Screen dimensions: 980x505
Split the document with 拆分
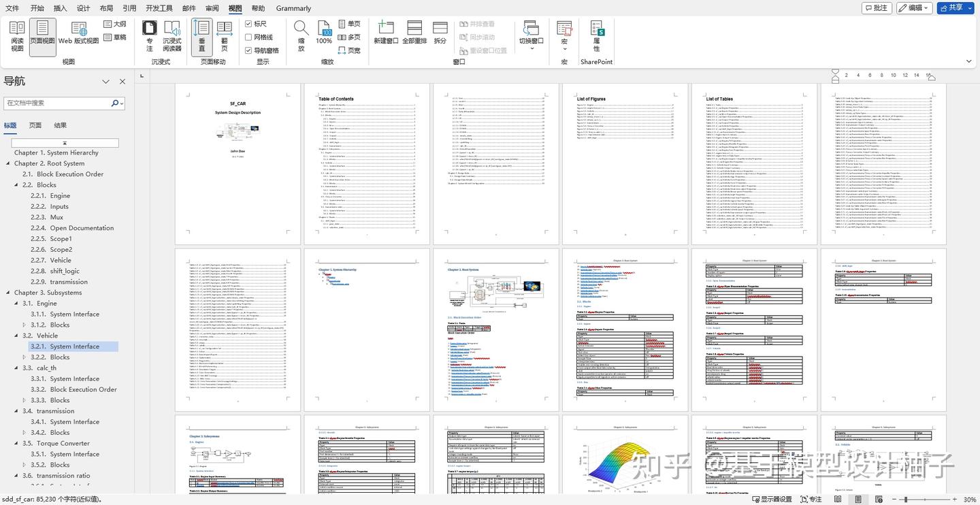(x=440, y=34)
